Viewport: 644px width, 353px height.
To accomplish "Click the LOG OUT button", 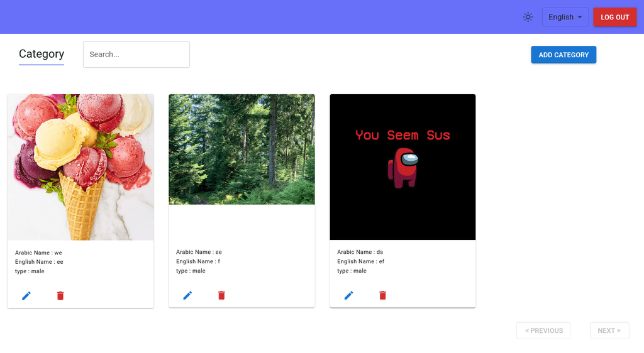I will (x=615, y=17).
